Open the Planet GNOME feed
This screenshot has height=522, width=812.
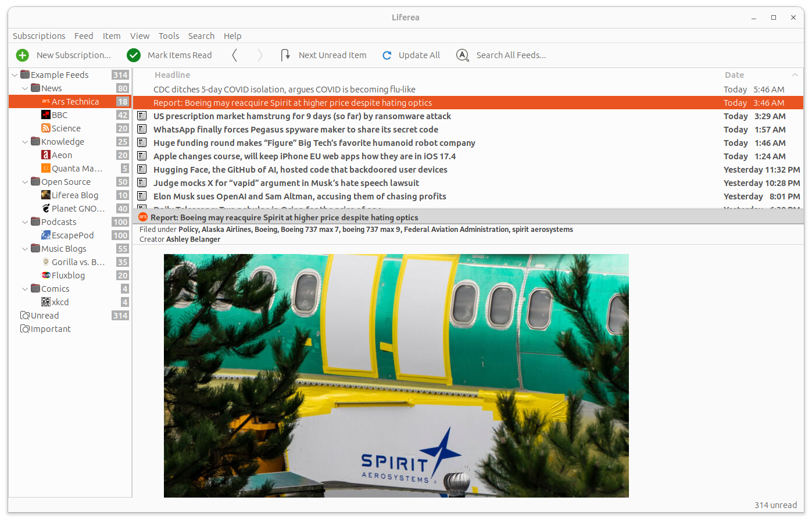[78, 209]
